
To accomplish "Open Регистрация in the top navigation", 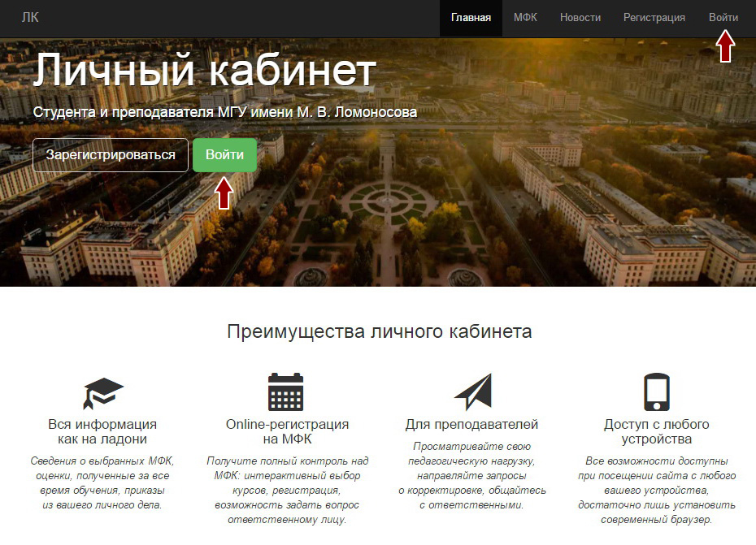I will (x=654, y=18).
